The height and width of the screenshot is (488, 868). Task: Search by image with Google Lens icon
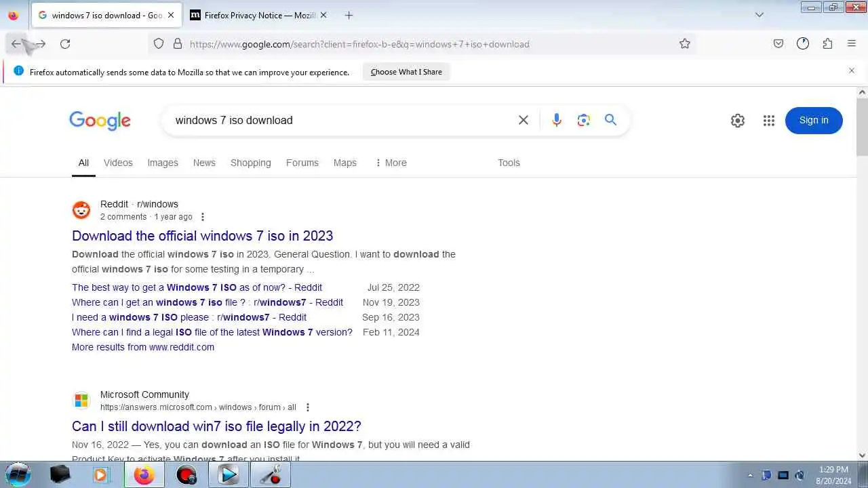point(584,120)
